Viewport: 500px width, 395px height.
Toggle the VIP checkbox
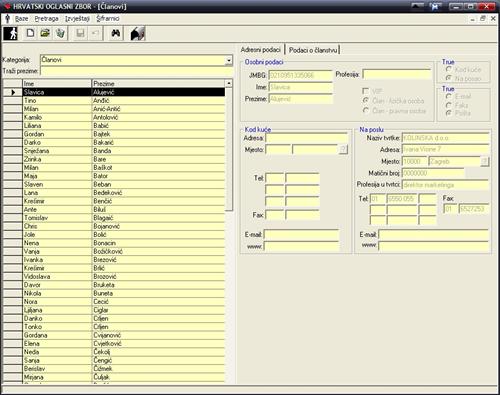[366, 91]
